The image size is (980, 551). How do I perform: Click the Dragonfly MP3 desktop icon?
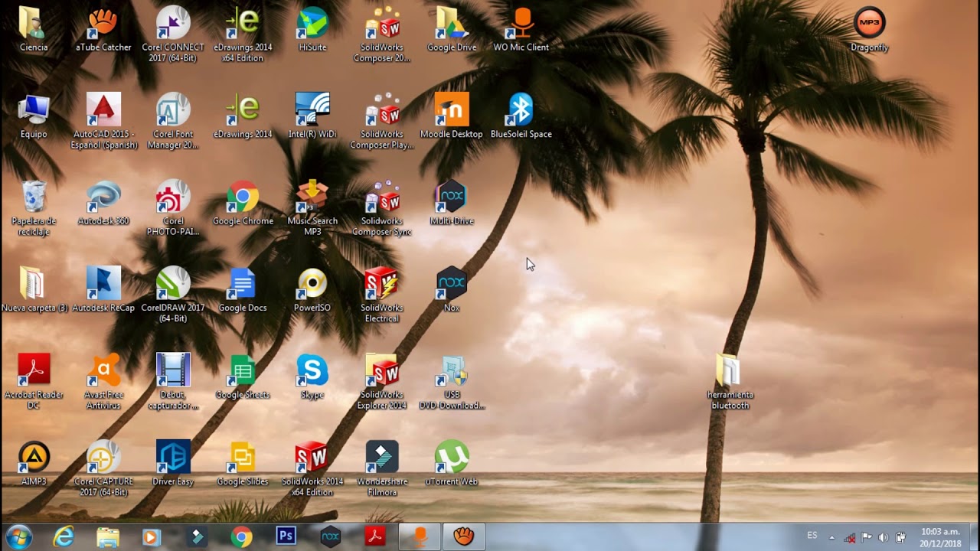(869, 30)
